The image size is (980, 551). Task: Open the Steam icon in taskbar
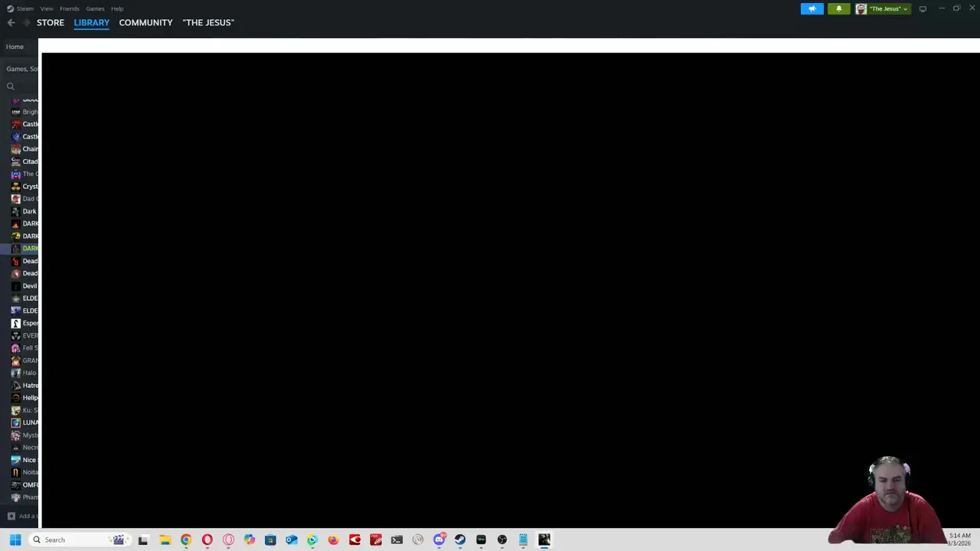(x=459, y=540)
